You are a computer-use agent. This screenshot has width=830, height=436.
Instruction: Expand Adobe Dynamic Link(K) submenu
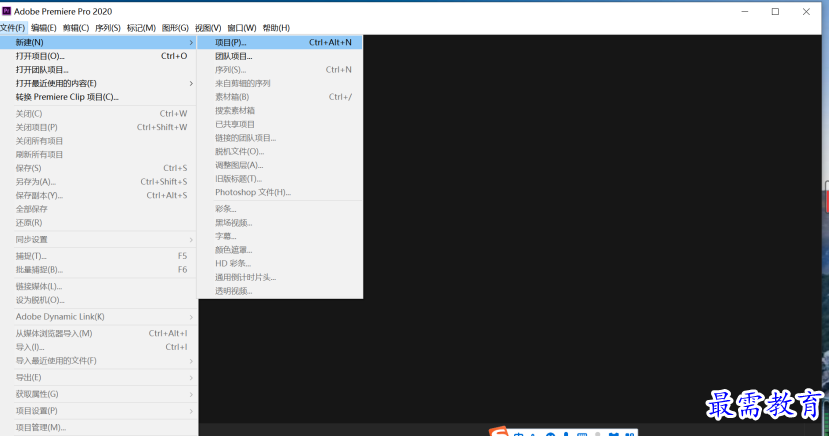tap(99, 317)
